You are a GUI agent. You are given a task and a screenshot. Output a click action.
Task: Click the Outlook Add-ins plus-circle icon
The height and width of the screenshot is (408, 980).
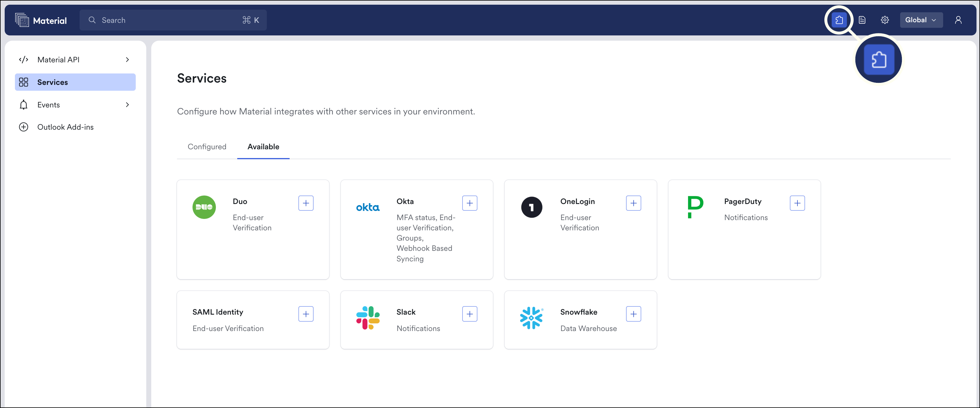point(24,127)
